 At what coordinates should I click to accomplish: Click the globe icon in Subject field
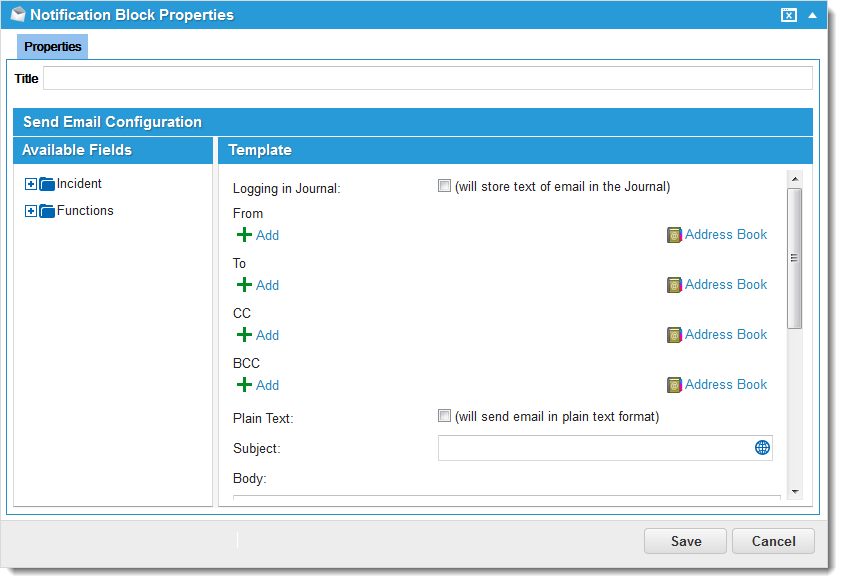[762, 448]
